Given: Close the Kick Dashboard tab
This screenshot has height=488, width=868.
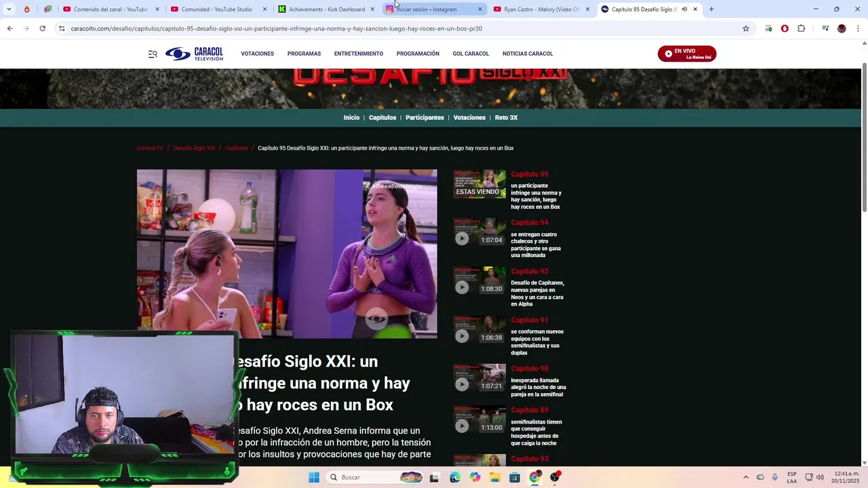Looking at the screenshot, I should point(372,9).
